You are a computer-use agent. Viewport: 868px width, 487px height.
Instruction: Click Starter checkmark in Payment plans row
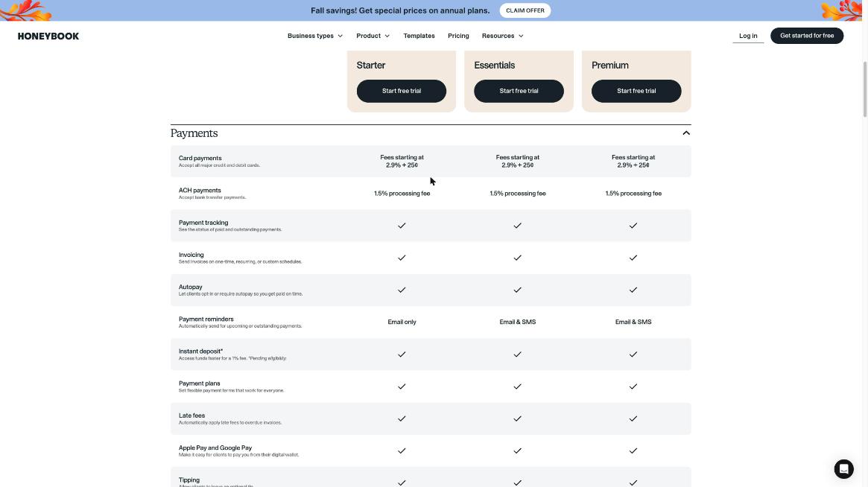click(402, 386)
